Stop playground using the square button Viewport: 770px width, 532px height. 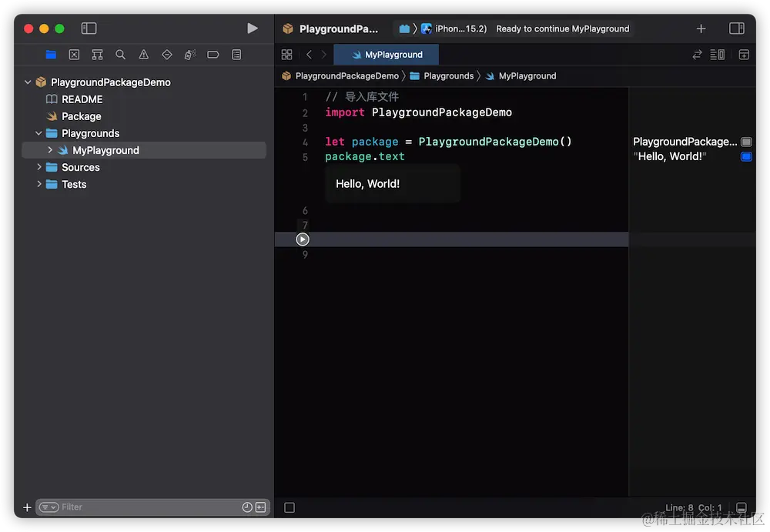click(x=290, y=507)
